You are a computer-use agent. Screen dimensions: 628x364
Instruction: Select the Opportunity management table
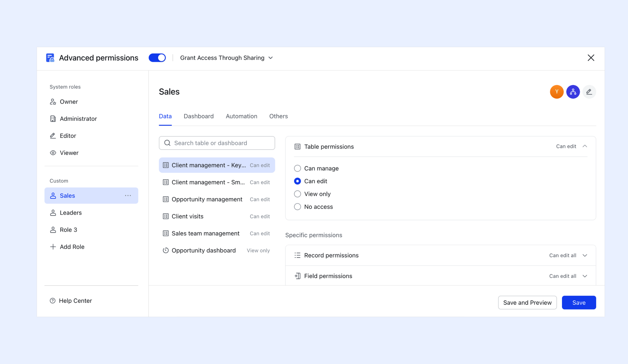click(x=217, y=199)
